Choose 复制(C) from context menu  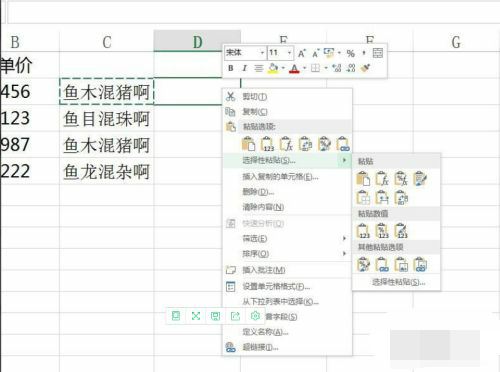pos(287,112)
